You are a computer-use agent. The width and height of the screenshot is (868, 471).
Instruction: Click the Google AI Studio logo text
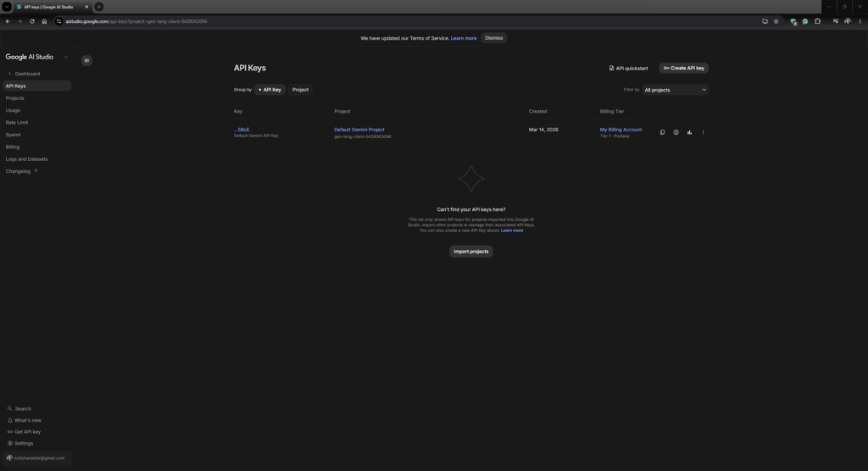(30, 57)
